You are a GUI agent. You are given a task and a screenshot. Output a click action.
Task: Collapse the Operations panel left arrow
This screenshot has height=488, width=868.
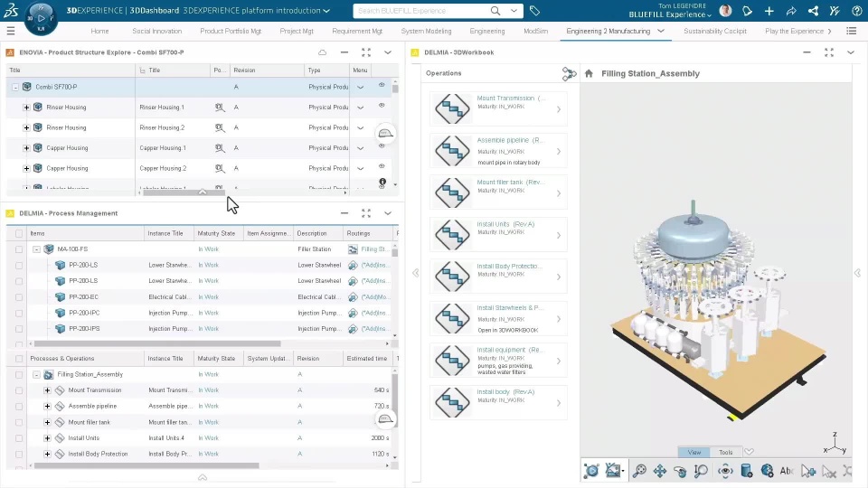click(416, 273)
